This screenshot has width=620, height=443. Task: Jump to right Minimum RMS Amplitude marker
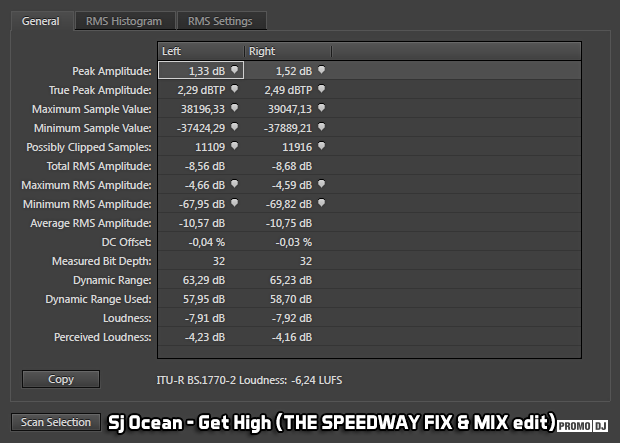tap(321, 203)
